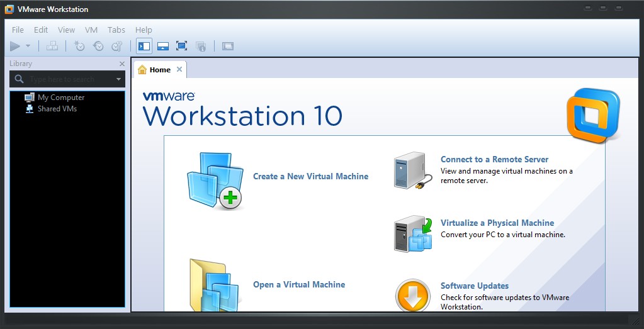Screen dimensions: 644x329
Task: Click the Unity mode toolbar icon
Action: coord(201,46)
